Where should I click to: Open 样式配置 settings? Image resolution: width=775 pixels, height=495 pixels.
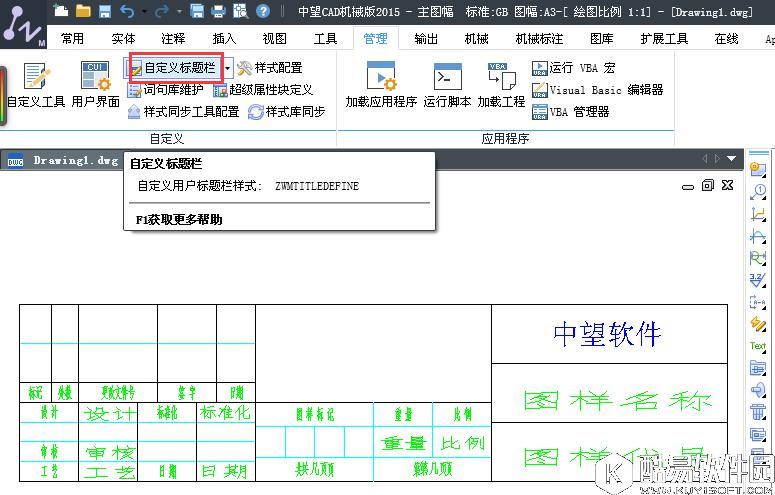point(270,68)
